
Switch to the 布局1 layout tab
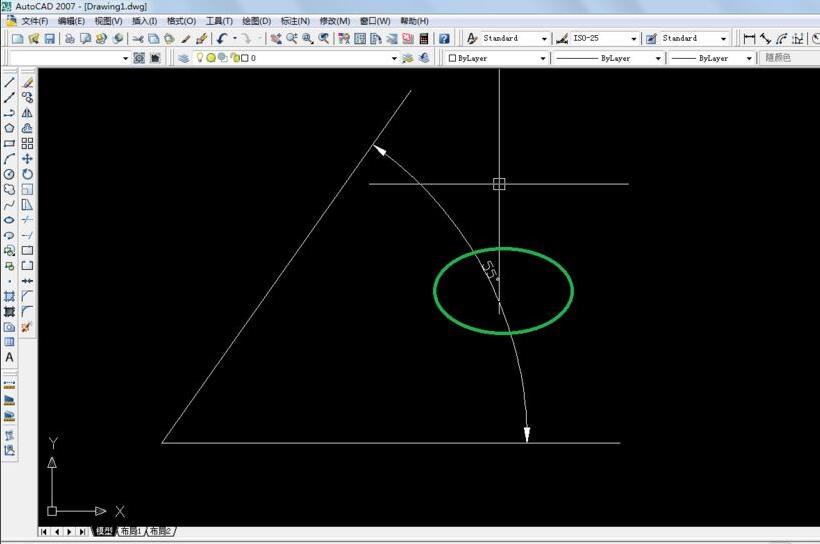[x=131, y=531]
